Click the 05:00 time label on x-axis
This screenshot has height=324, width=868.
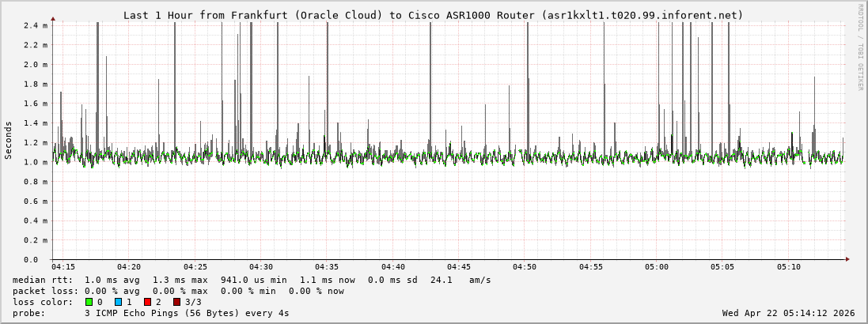(x=656, y=267)
